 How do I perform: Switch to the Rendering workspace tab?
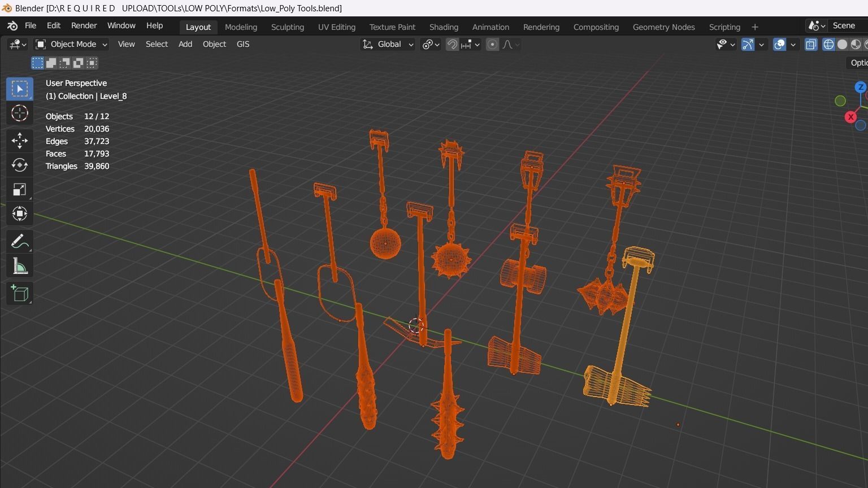click(541, 27)
